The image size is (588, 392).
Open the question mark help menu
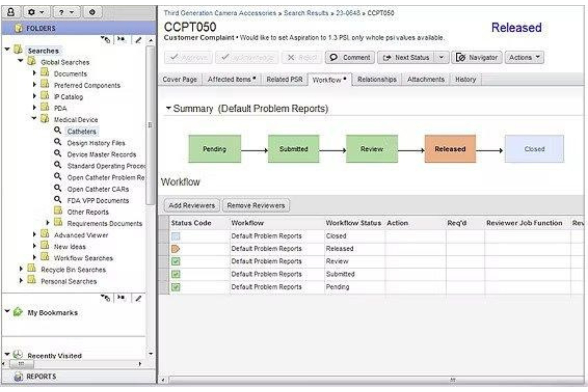[x=66, y=12]
